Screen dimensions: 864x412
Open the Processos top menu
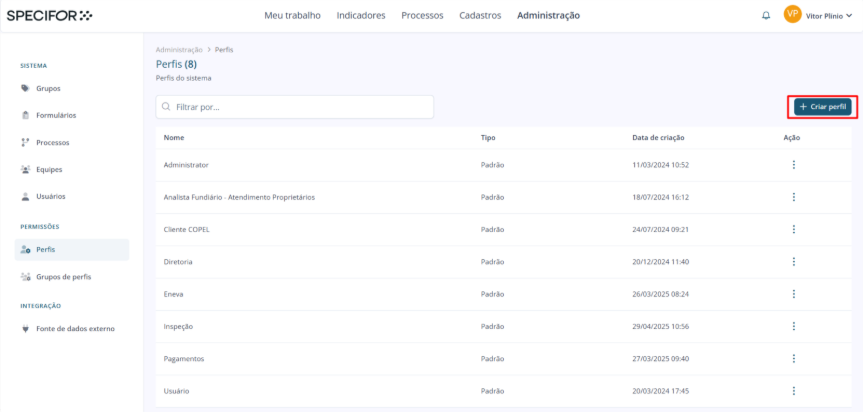coord(422,15)
